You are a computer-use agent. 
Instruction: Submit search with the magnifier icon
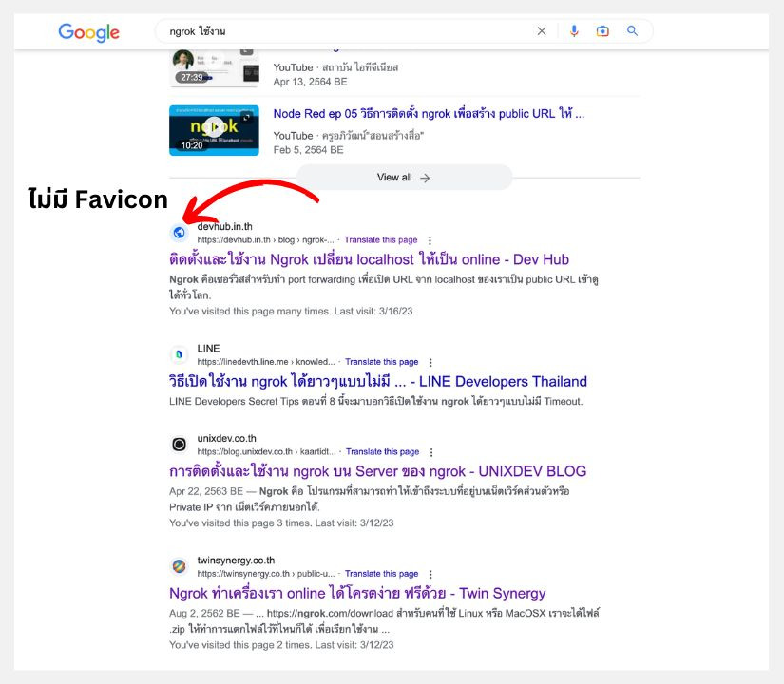click(632, 31)
